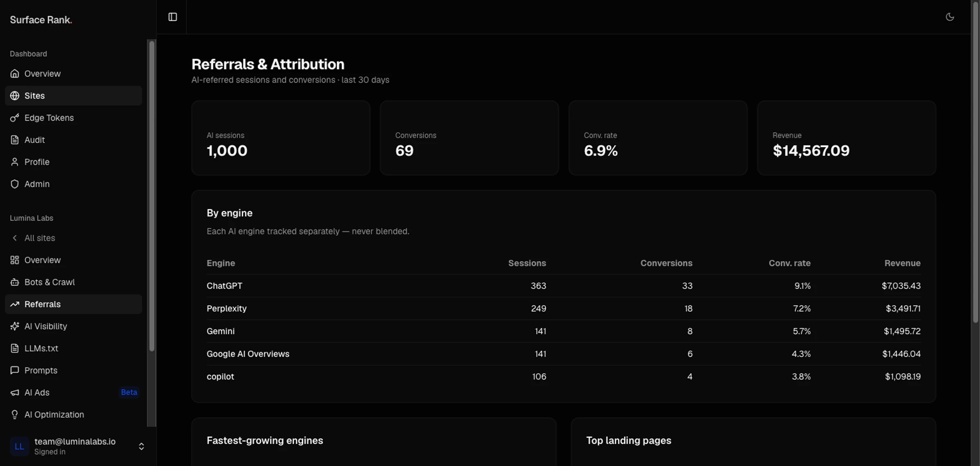980x466 pixels.
Task: Click Gemini conv. rate 5.7%
Action: pyautogui.click(x=802, y=331)
